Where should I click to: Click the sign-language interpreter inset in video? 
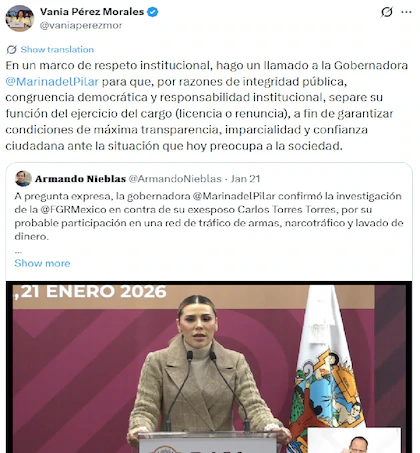pos(354,440)
